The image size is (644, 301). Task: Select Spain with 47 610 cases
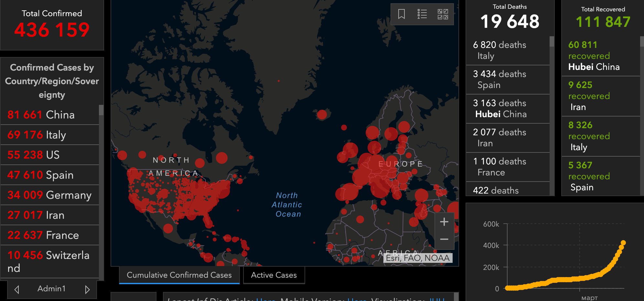point(50,175)
